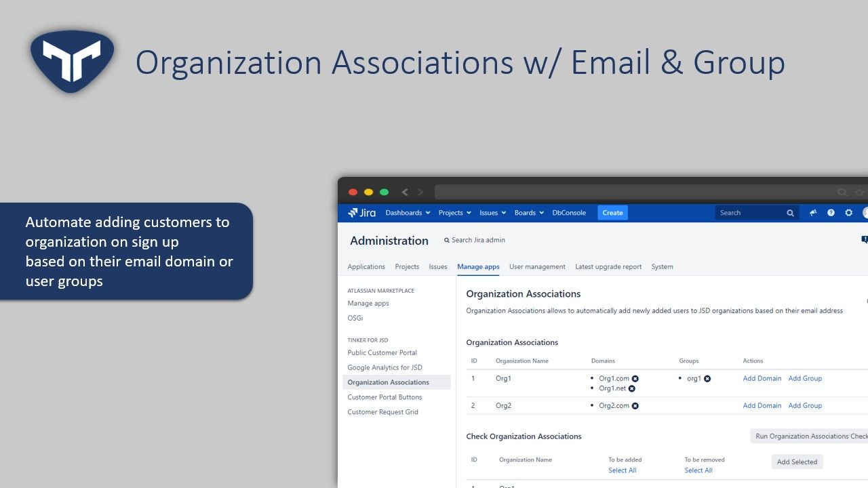Remove the Org2.com domain
This screenshot has width=868, height=488.
pos(635,406)
